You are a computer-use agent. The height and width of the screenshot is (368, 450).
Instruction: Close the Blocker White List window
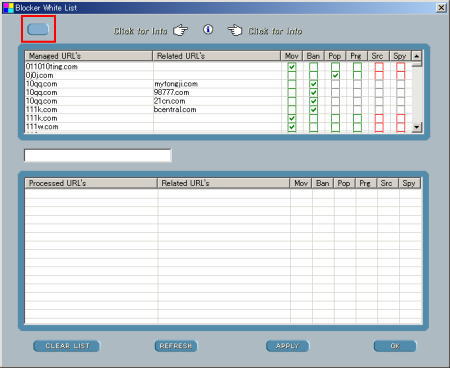(x=441, y=7)
